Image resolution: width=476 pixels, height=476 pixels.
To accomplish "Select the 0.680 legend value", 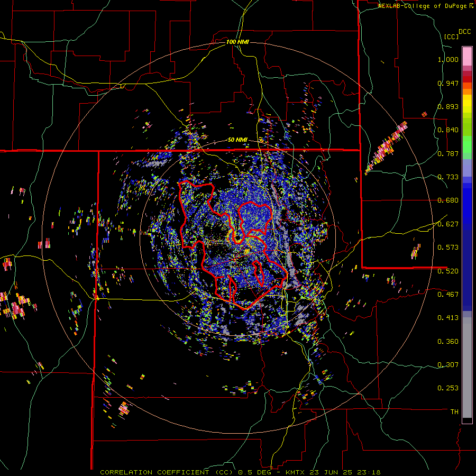I will tap(448, 200).
